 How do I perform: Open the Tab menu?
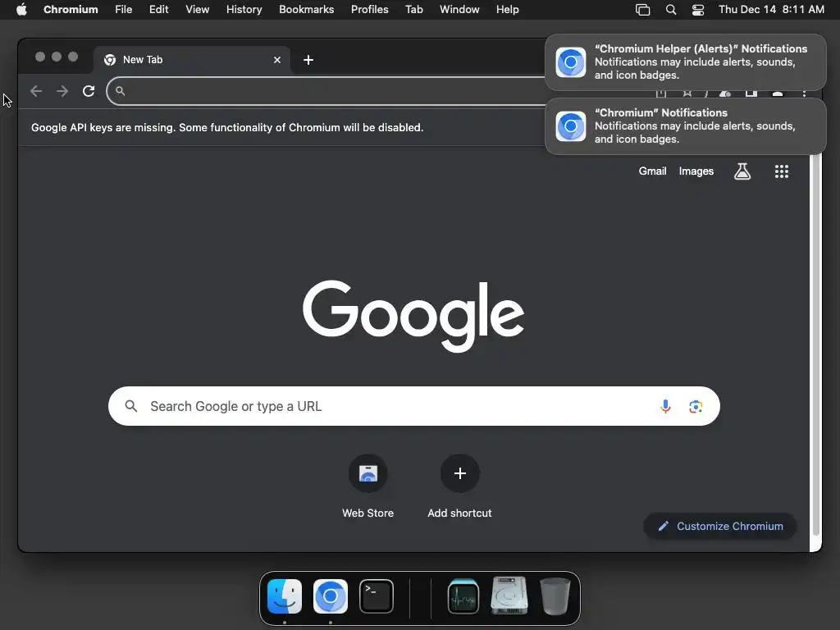tap(414, 10)
